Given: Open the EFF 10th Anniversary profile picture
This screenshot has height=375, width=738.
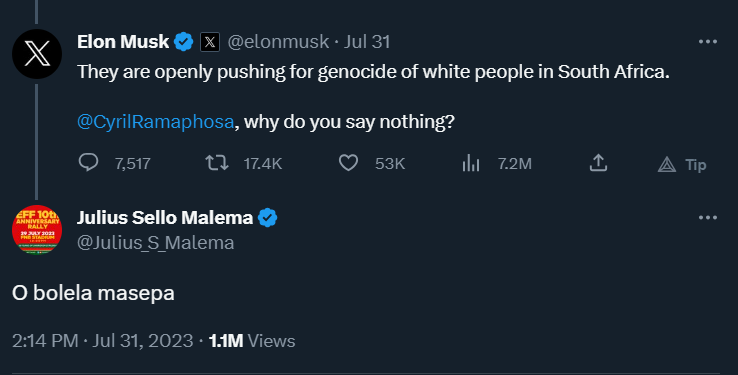Looking at the screenshot, I should [37, 230].
